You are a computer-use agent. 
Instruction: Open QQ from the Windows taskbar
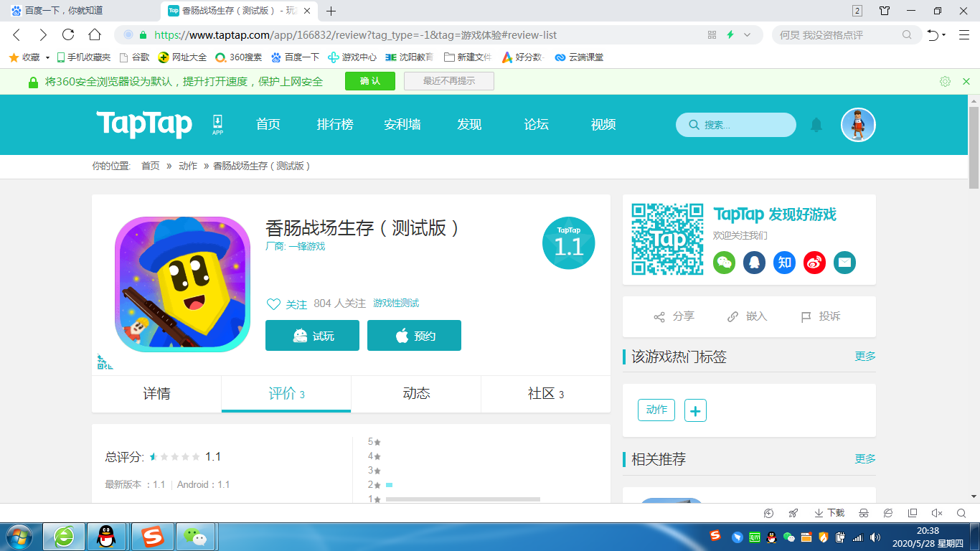coord(107,537)
